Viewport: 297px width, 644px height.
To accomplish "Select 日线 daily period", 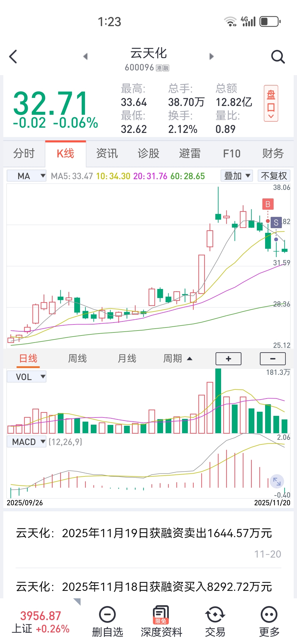I will pos(28,358).
